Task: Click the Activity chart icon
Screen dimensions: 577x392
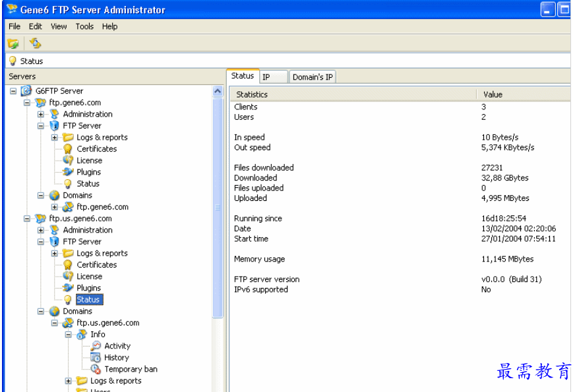Action: coord(96,346)
